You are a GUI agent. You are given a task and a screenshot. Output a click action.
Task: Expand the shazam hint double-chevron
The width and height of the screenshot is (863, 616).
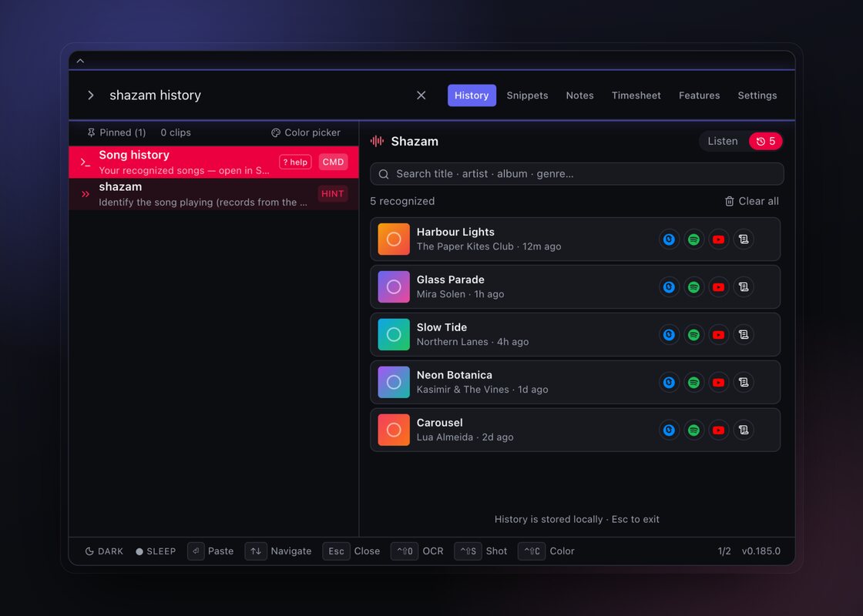tap(86, 194)
